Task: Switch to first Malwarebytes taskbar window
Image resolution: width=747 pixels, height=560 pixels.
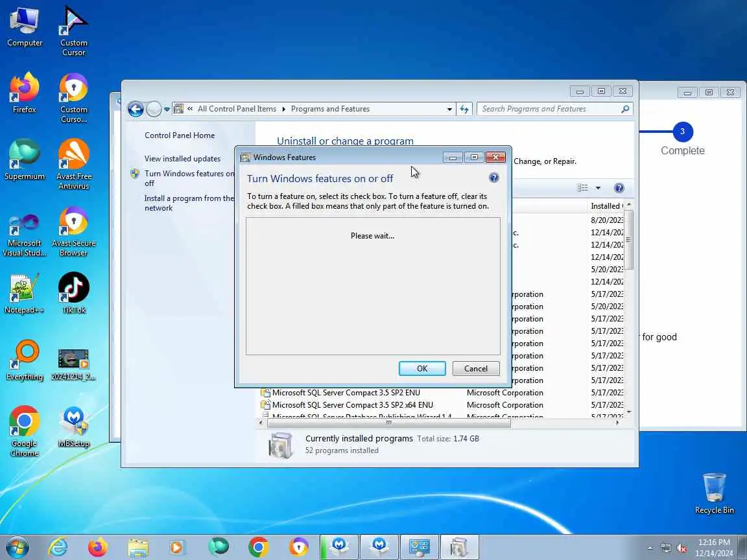Action: (339, 547)
